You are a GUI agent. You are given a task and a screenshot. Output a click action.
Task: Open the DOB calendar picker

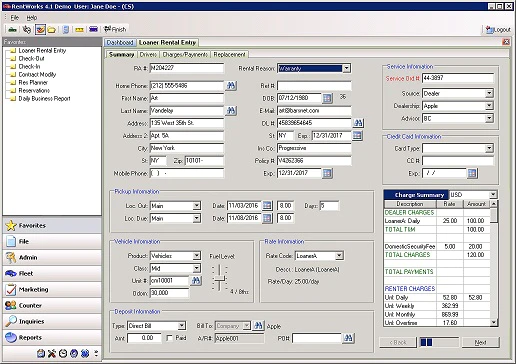point(327,98)
